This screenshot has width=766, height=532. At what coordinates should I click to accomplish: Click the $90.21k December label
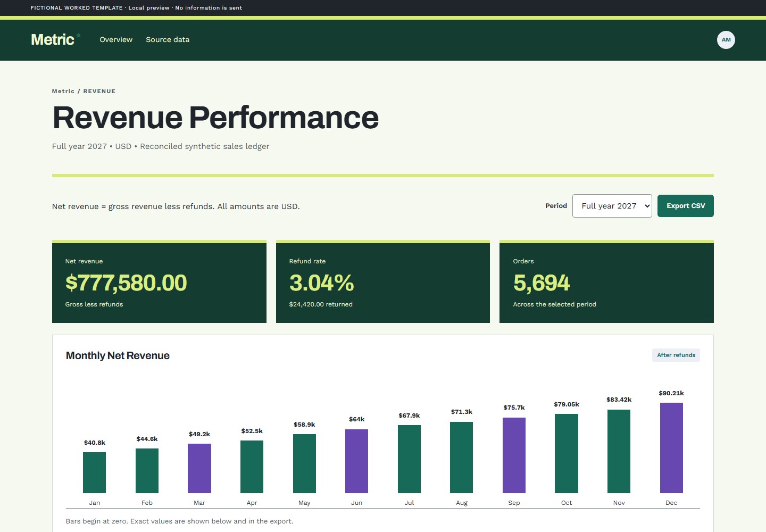(671, 393)
